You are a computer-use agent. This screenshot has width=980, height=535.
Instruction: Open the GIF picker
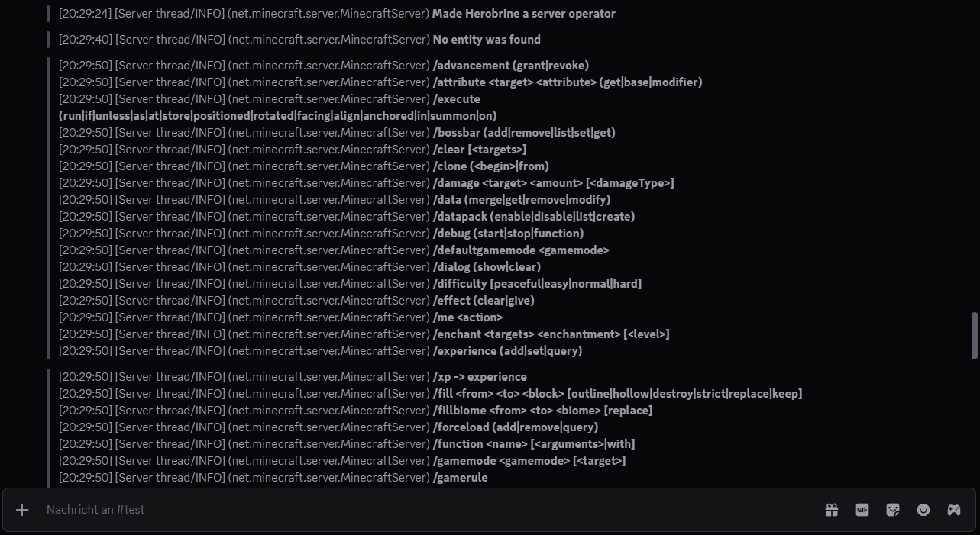(x=862, y=510)
